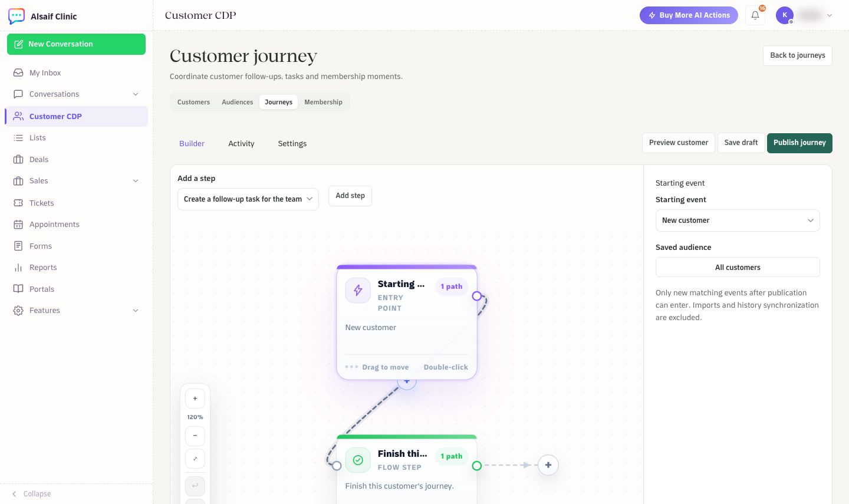This screenshot has height=504, width=849.
Task: Click Publish journey
Action: (799, 143)
